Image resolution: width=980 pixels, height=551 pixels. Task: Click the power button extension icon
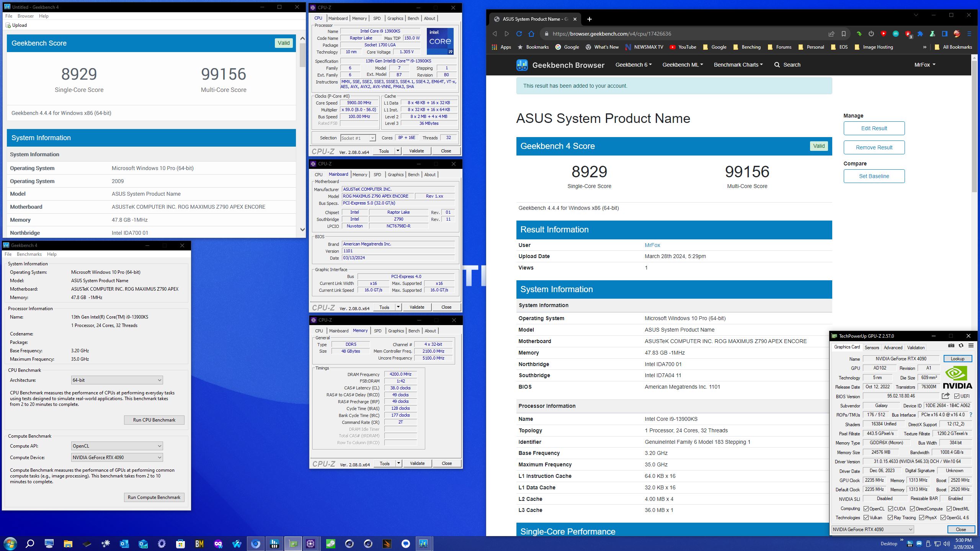pyautogui.click(x=871, y=34)
